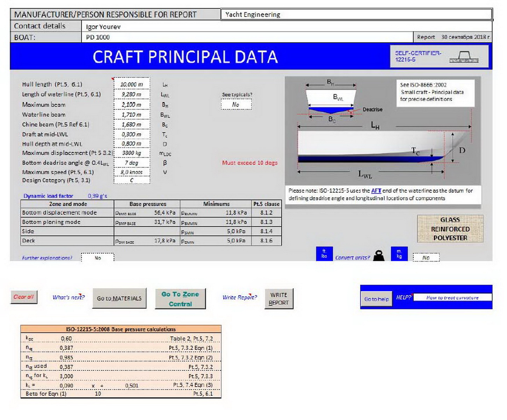507x420 pixels.
Task: Select the Maximum displacement 3800 kg field
Action: [132, 153]
